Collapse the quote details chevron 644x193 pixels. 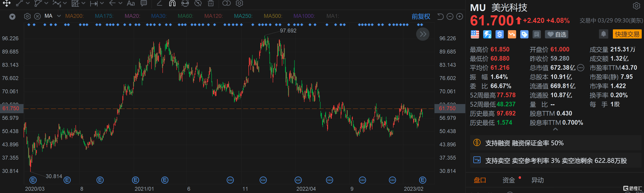pyautogui.click(x=555, y=129)
